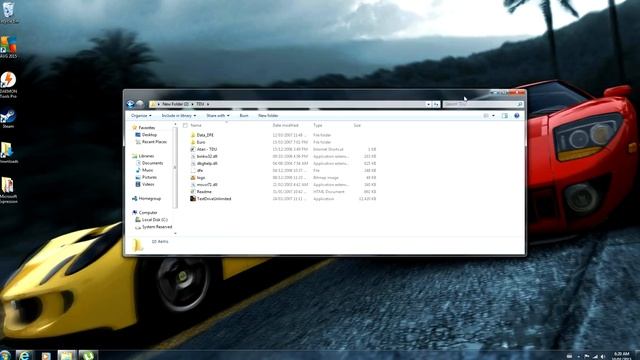The width and height of the screenshot is (640, 360).
Task: Click the File Explorer taskbar icon
Action: tap(67, 355)
